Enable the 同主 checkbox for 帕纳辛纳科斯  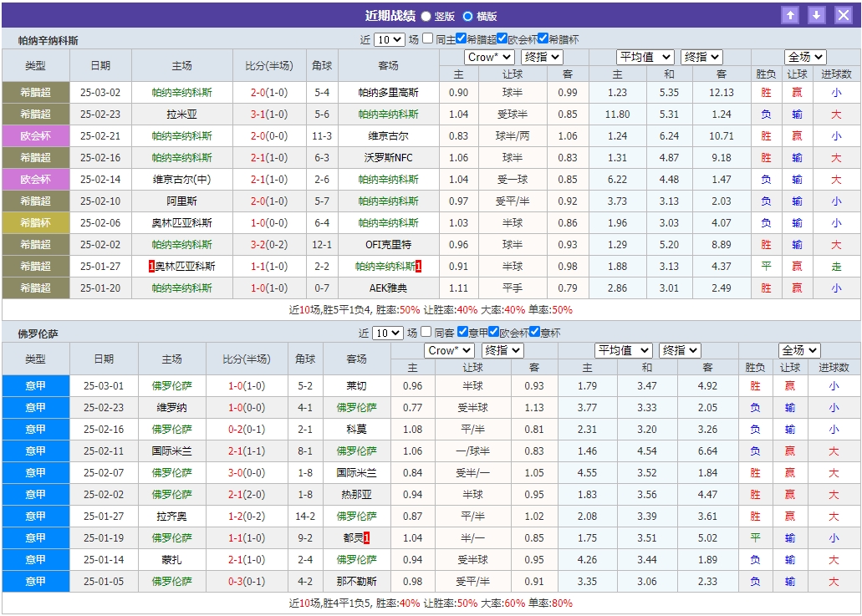click(426, 38)
